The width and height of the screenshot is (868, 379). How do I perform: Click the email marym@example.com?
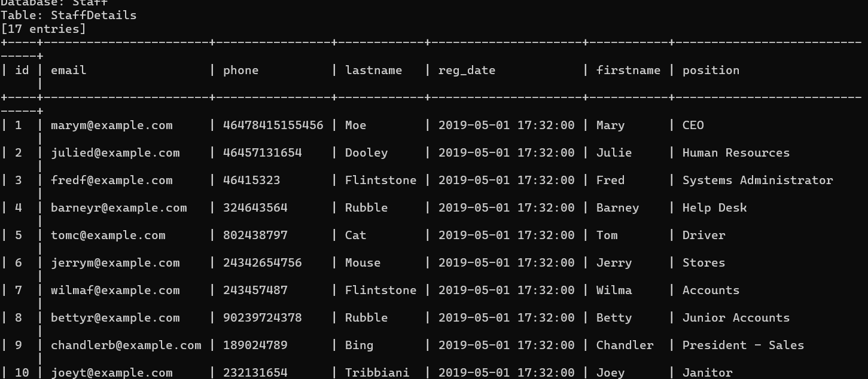pyautogui.click(x=111, y=126)
